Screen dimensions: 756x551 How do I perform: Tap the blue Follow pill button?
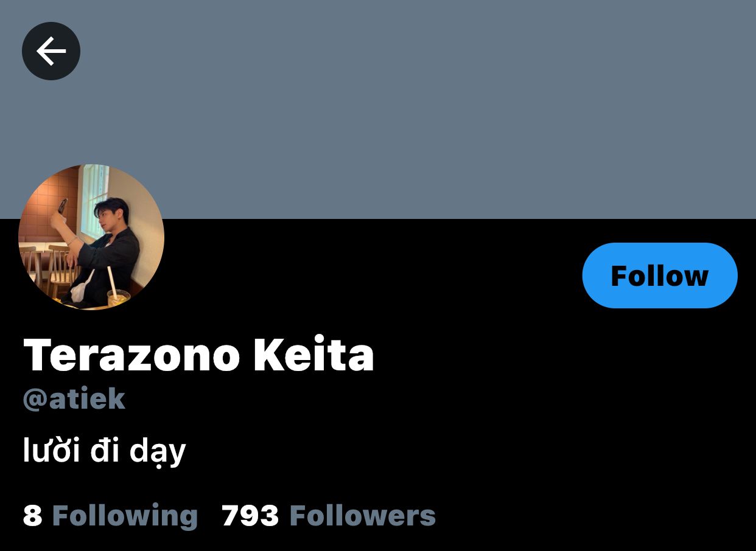[x=660, y=275]
